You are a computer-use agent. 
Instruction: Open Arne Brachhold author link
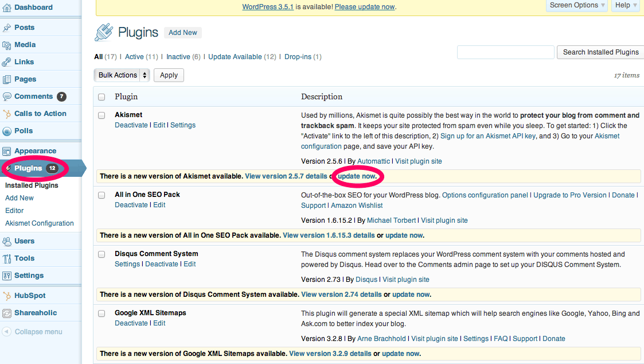381,339
